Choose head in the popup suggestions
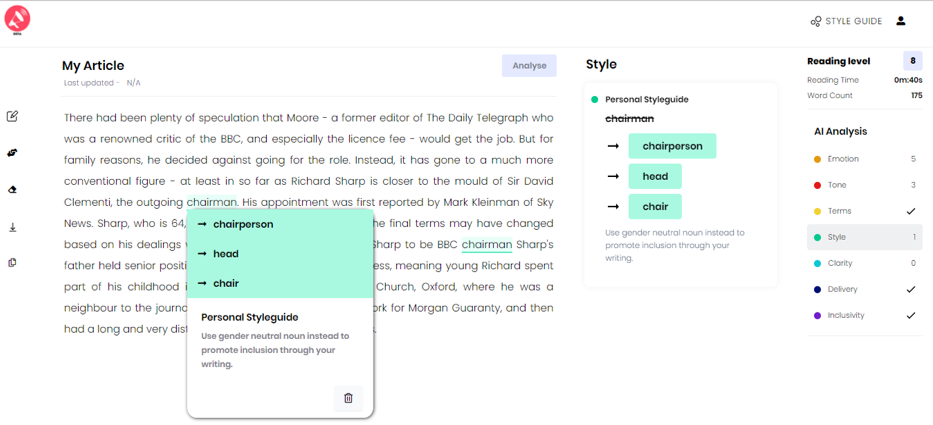This screenshot has height=425, width=933. coord(280,254)
